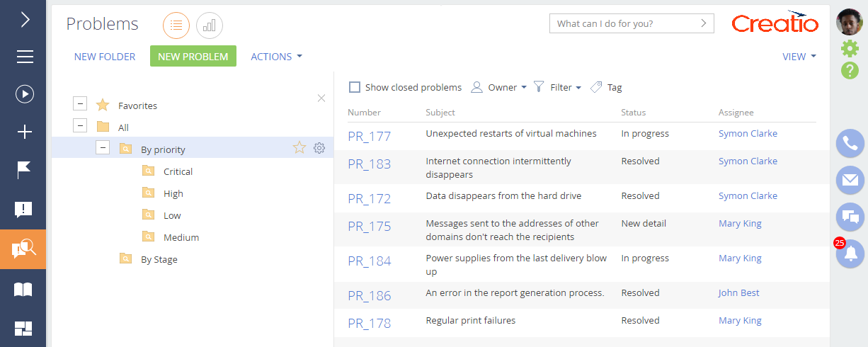868x347 pixels.
Task: Open the ACTIONS menu
Action: tap(277, 57)
